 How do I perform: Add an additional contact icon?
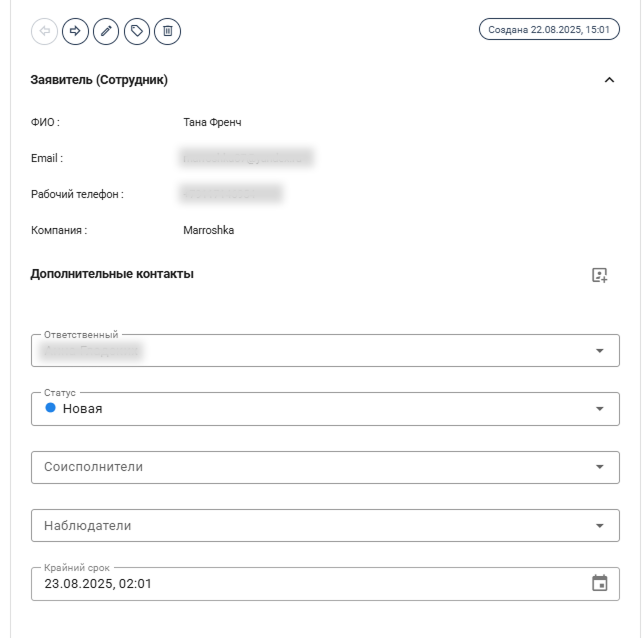click(x=600, y=275)
